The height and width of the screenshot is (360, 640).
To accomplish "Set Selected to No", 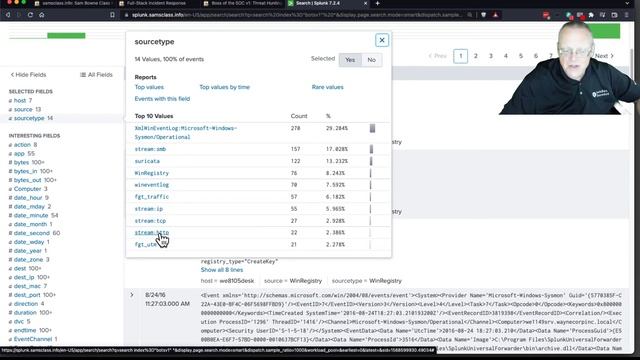I will [x=371, y=60].
